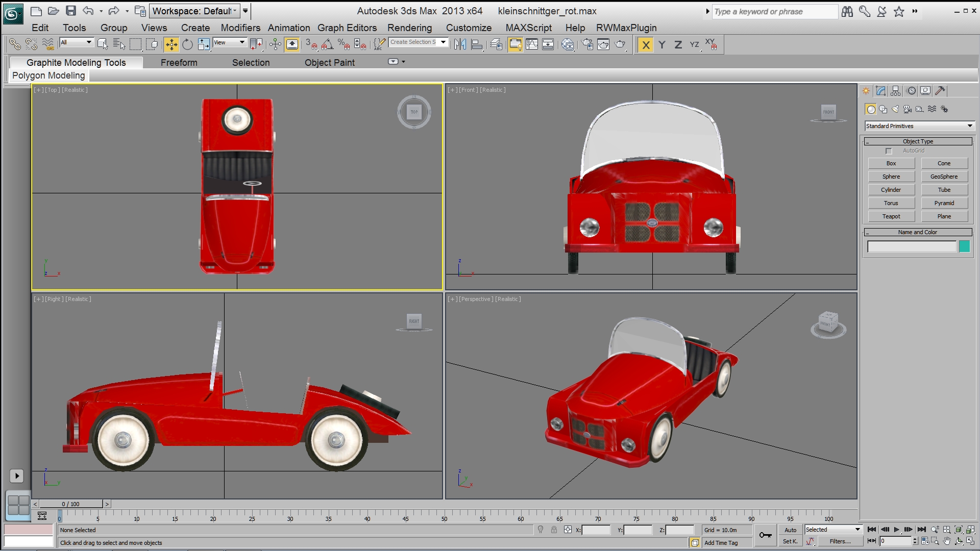
Task: Open the Utilities hammer panel icon
Action: tap(940, 91)
